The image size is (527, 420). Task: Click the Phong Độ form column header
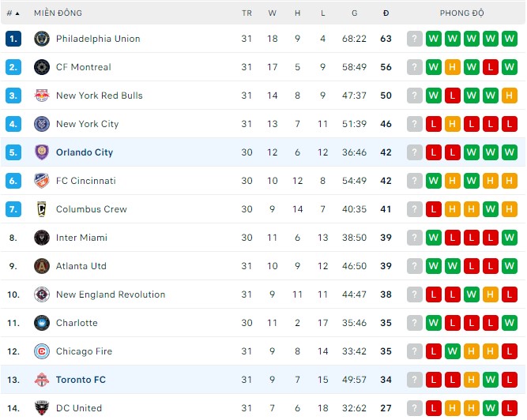pyautogui.click(x=462, y=13)
